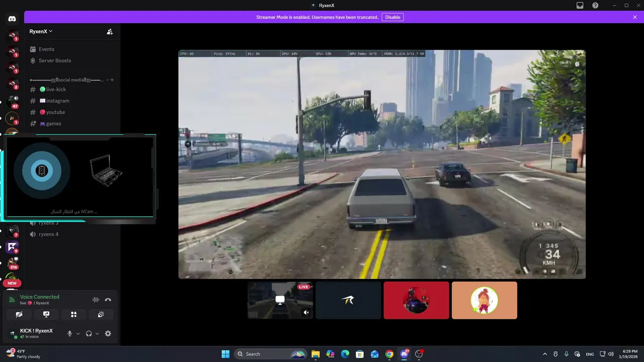
Task: Open the Discord inbox icon in title bar
Action: tap(580, 6)
